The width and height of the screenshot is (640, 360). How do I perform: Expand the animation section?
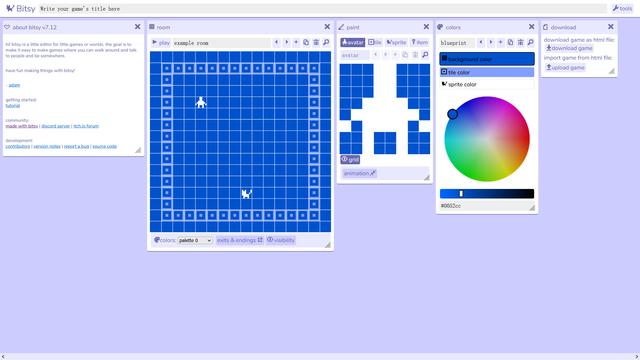pos(359,173)
